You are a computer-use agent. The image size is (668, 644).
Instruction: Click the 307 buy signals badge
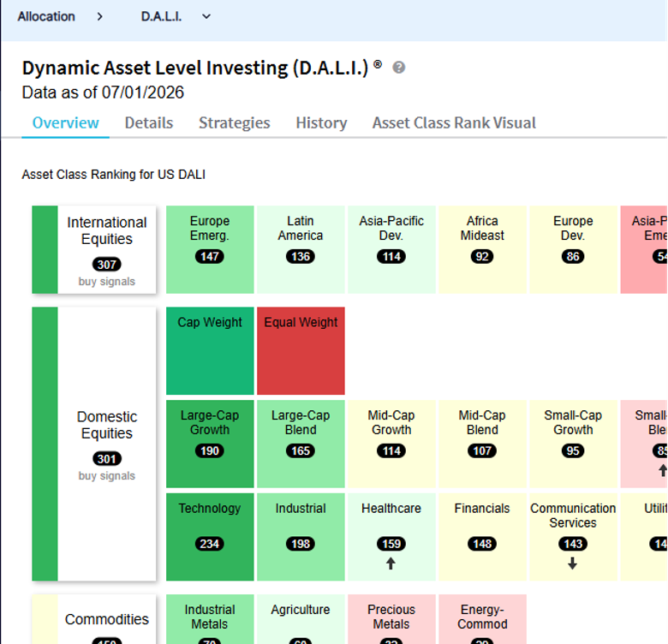click(107, 265)
